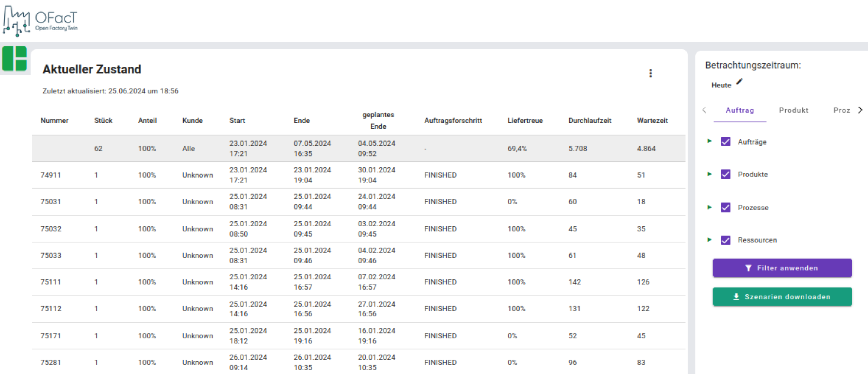Select the Auftrag tab
This screenshot has height=374, width=868.
[740, 110]
